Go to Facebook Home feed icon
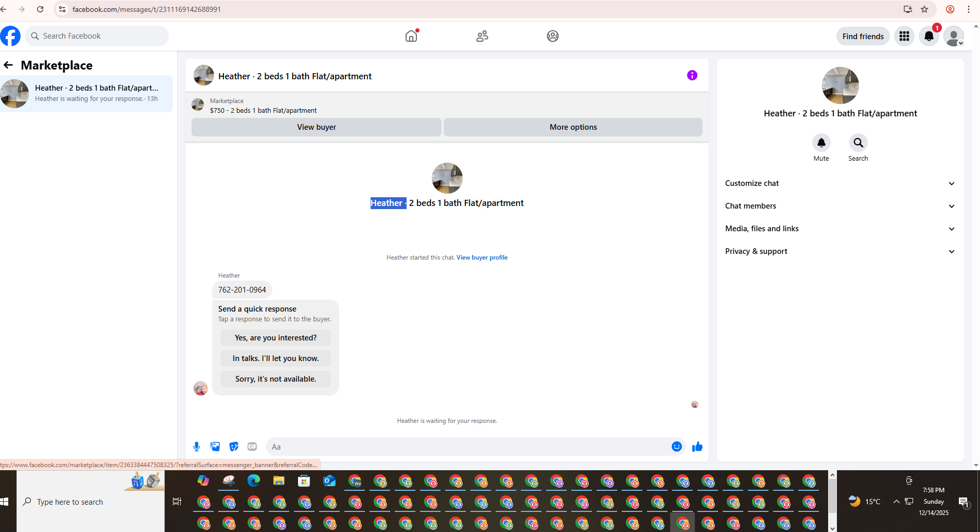980x532 pixels. [411, 36]
